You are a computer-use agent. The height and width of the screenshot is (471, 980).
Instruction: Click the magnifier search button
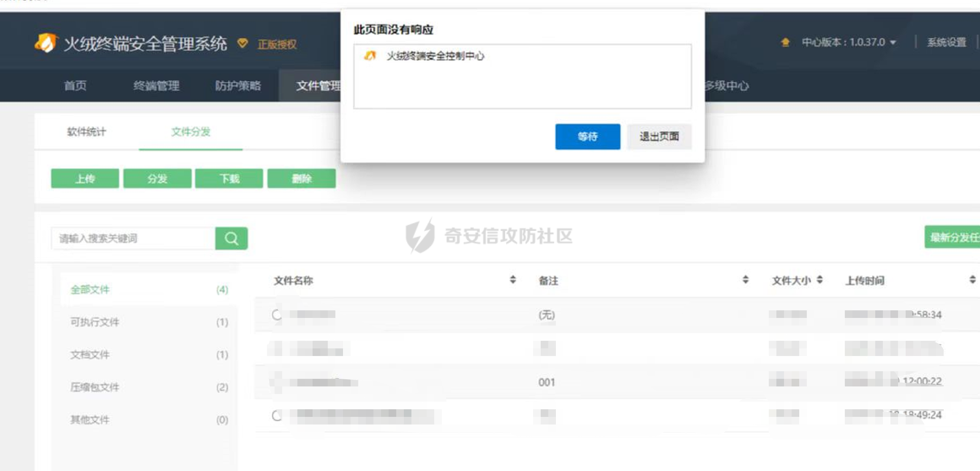tap(231, 238)
